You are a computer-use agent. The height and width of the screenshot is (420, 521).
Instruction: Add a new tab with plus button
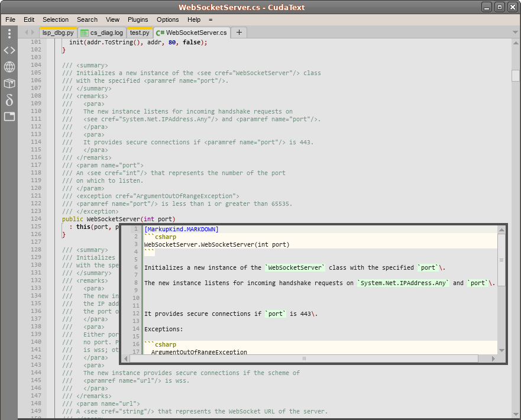[x=239, y=32]
